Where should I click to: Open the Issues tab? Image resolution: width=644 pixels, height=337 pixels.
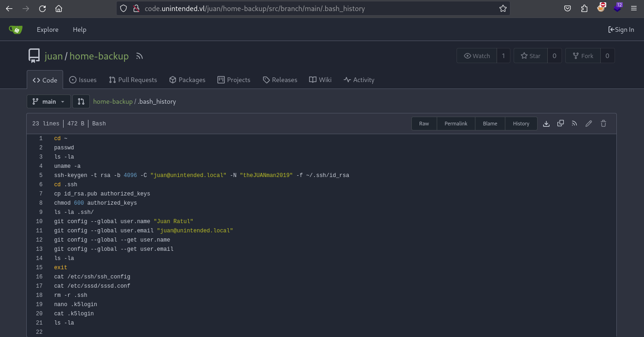(83, 80)
